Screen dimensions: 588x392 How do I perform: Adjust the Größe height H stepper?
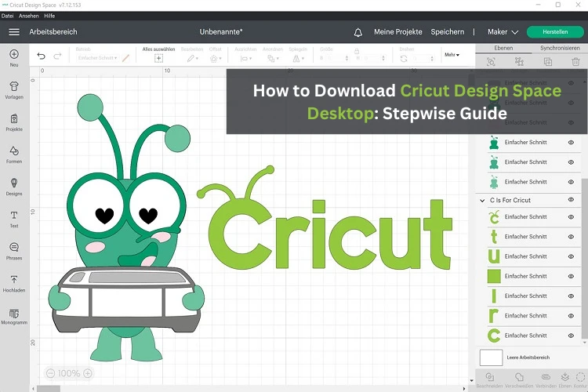(383, 58)
